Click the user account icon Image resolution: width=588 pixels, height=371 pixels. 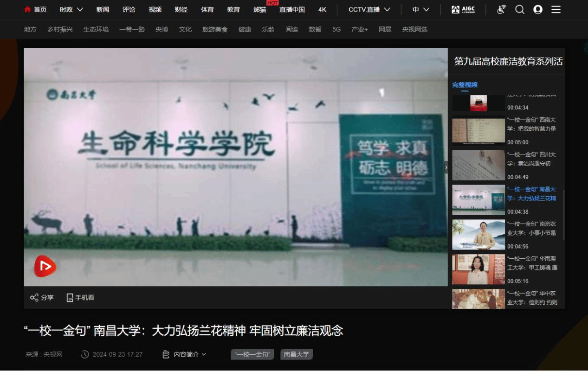pos(538,10)
